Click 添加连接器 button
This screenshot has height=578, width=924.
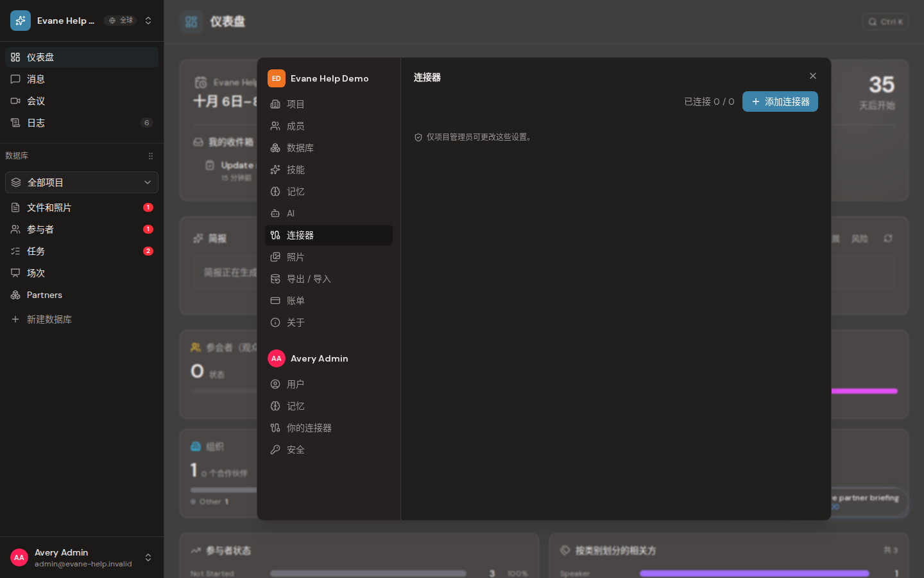[780, 101]
